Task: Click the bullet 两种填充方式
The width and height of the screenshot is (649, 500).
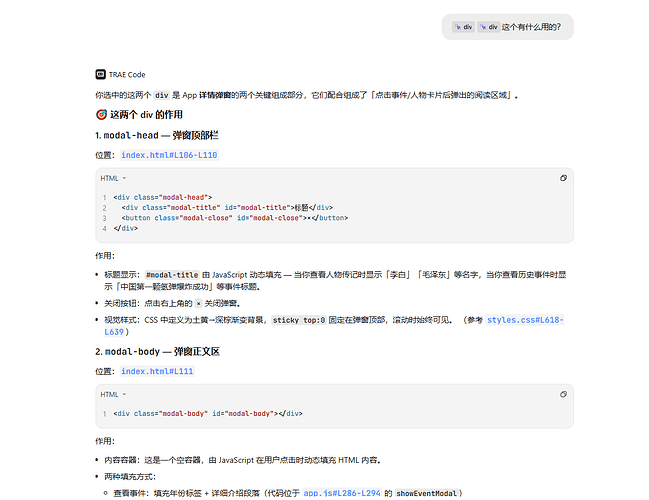Action: [x=130, y=477]
